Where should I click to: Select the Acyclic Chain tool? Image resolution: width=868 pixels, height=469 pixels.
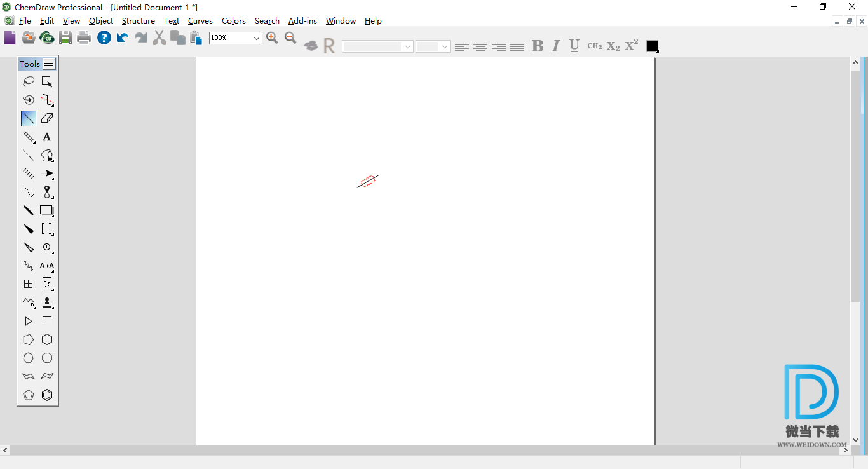click(x=29, y=302)
